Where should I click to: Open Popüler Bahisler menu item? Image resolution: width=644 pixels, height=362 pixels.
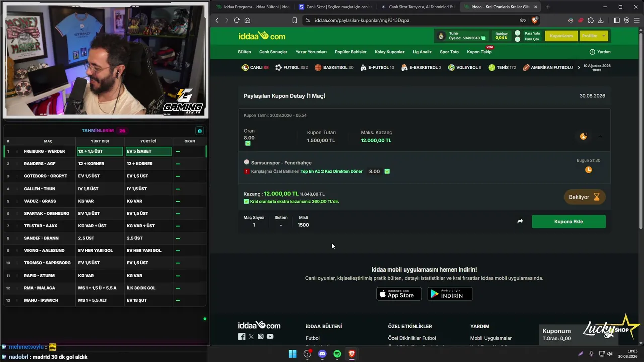pos(351,52)
